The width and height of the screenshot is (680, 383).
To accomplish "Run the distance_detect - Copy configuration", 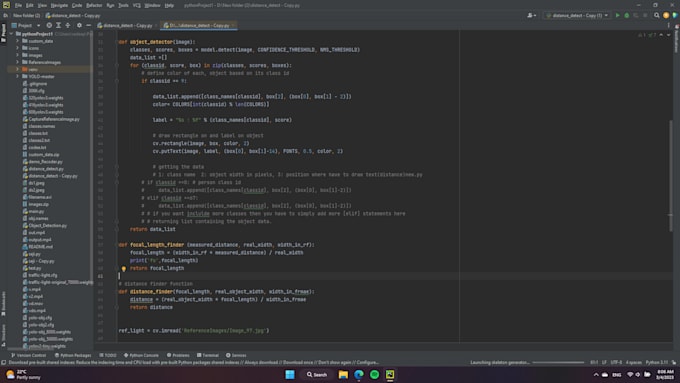I will [618, 15].
